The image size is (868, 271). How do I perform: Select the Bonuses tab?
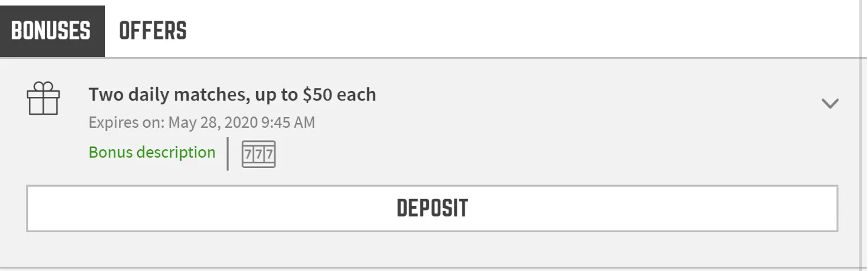[51, 30]
